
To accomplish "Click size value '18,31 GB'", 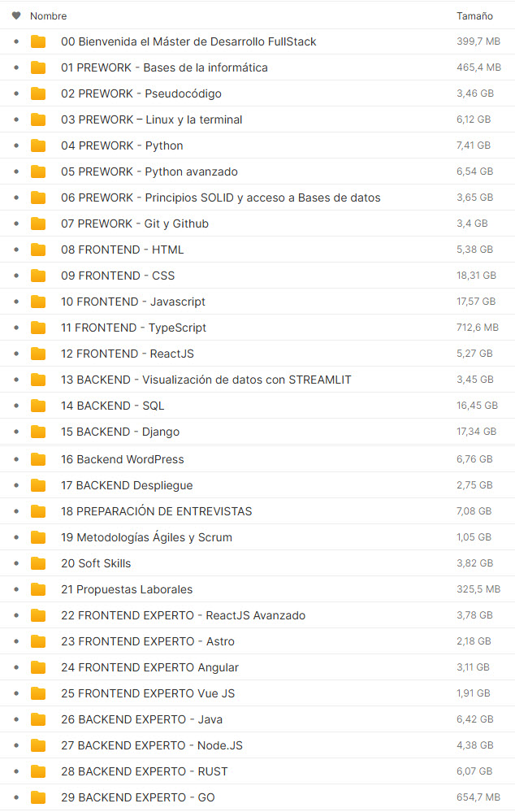I will tap(476, 276).
